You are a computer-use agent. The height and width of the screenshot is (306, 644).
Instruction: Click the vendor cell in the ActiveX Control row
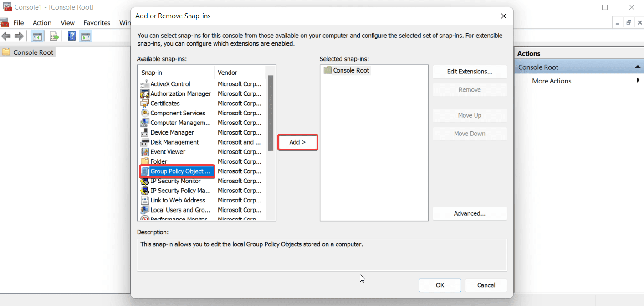click(x=240, y=84)
